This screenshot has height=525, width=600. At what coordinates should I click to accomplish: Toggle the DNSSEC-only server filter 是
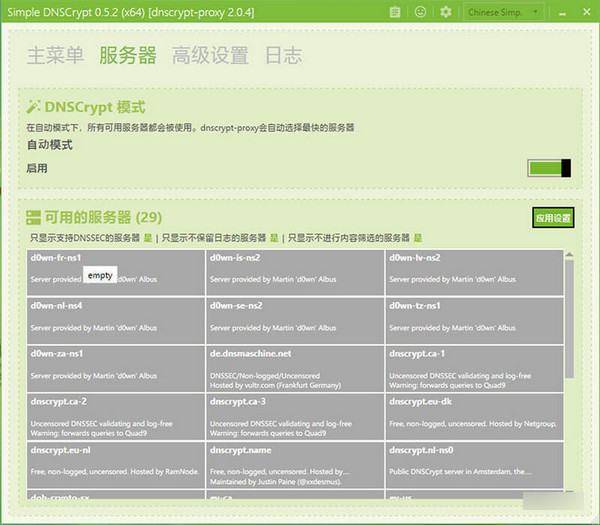point(147,238)
